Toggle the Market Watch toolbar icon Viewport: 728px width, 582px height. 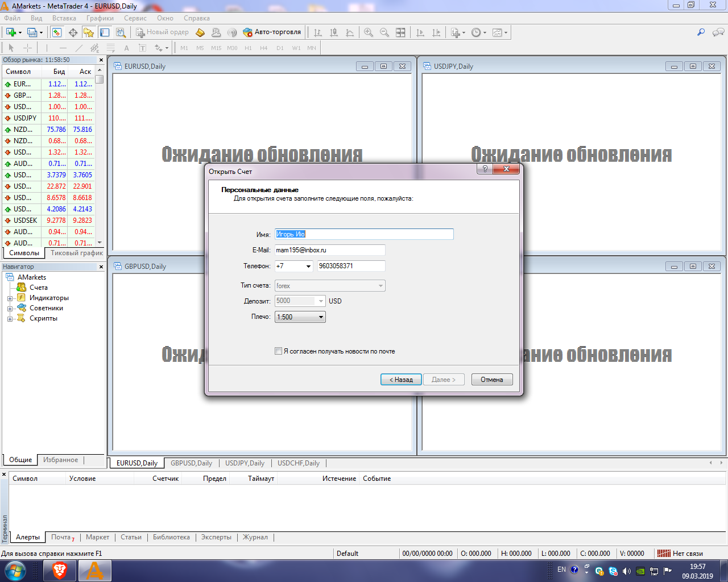click(x=57, y=32)
